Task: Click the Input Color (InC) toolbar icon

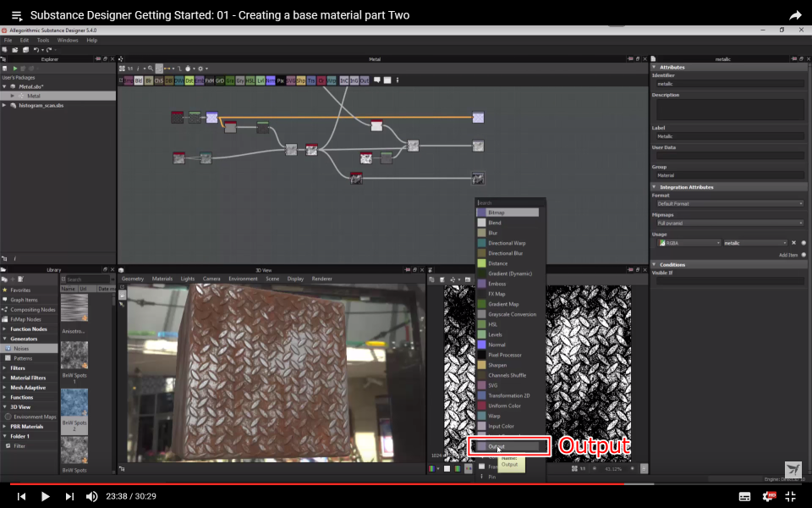Action: coord(344,80)
